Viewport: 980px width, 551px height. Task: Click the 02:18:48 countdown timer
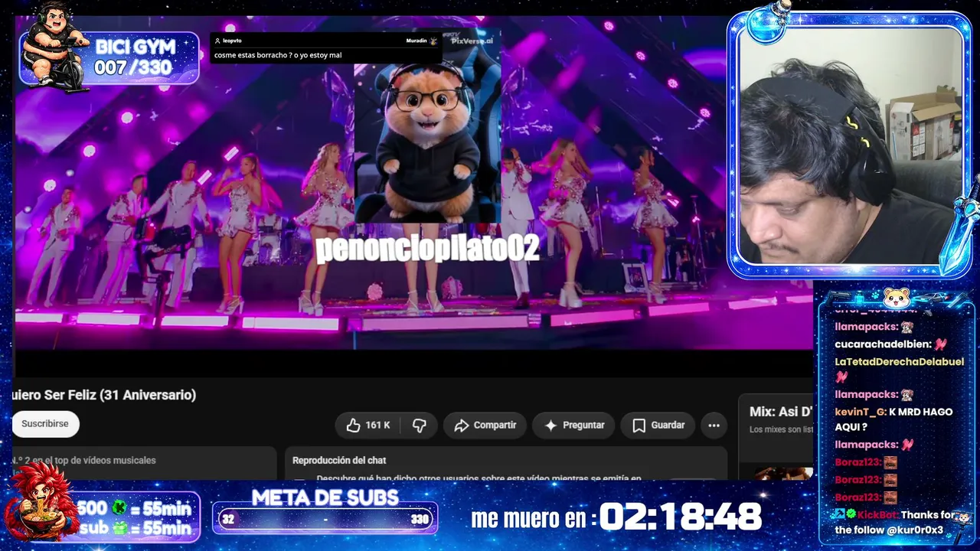coord(681,517)
